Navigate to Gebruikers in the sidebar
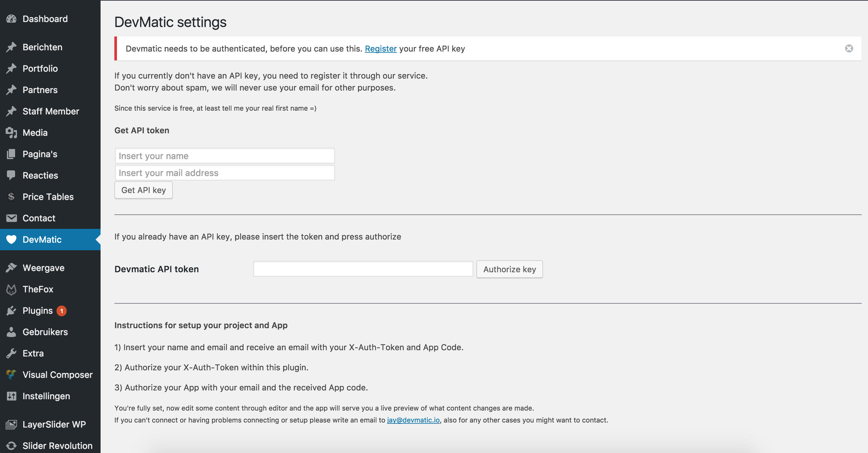 [x=45, y=332]
